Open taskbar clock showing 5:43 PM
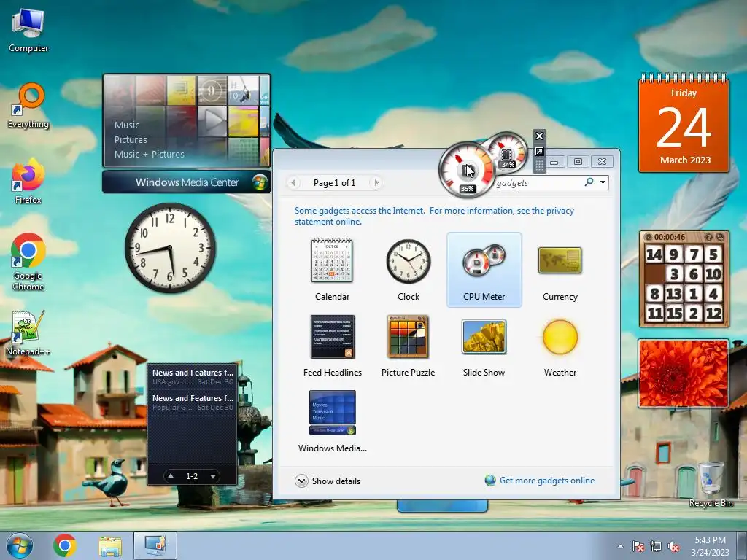 (x=710, y=546)
